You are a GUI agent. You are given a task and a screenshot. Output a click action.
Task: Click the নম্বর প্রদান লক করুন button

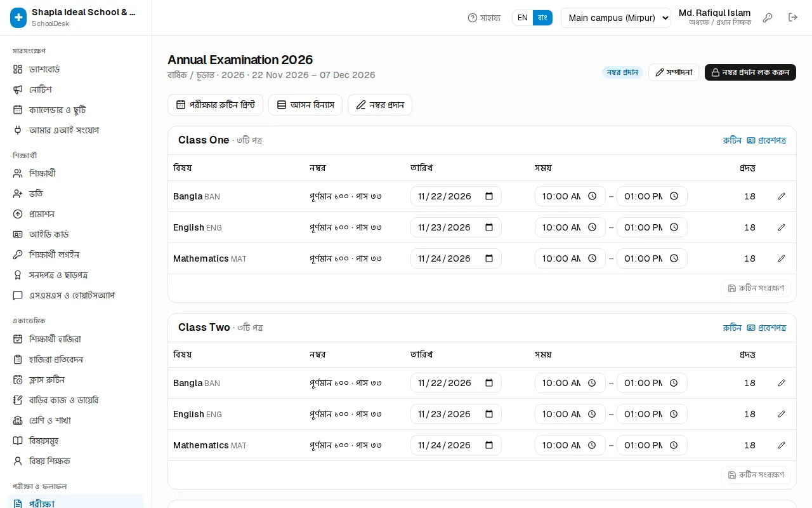click(750, 72)
